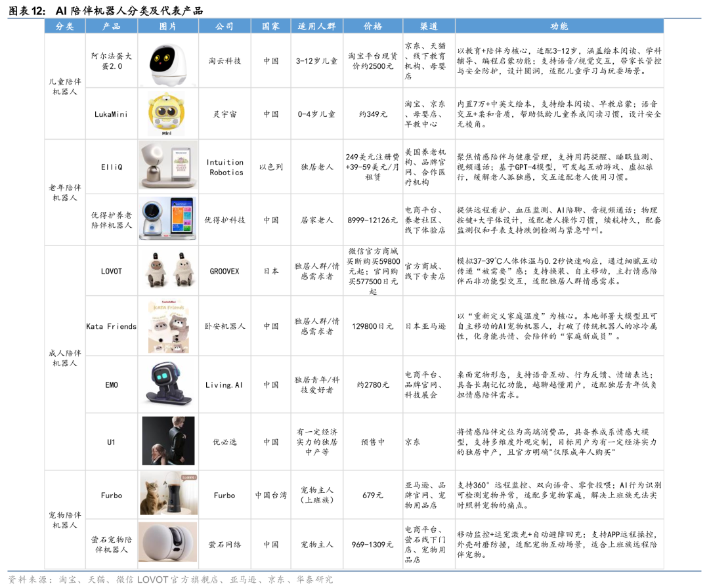The width and height of the screenshot is (709, 588).
Task: Click the price cell 8999-12126元
Action: (x=373, y=220)
